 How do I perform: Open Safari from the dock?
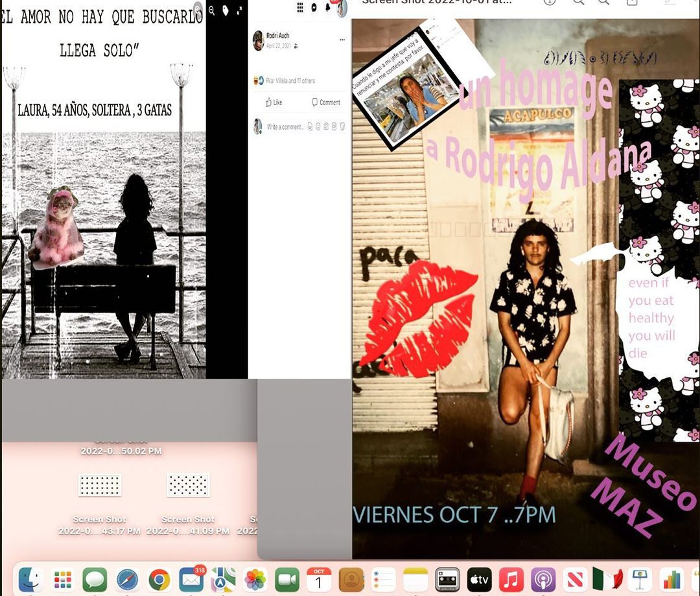coord(128,579)
